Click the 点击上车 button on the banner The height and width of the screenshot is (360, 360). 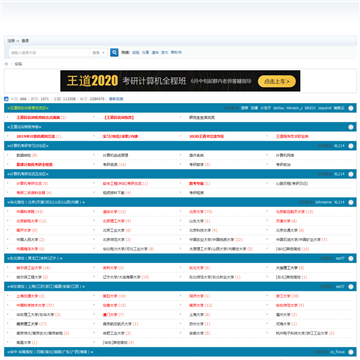[277, 81]
